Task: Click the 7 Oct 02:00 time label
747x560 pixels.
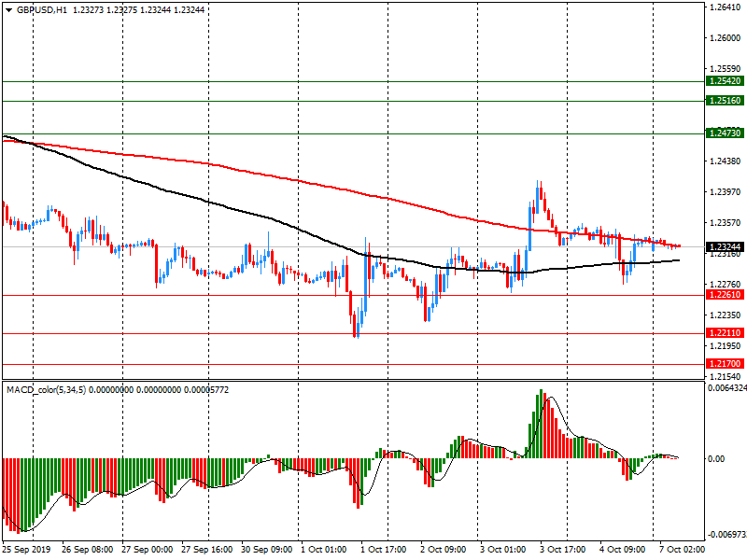Action: pos(680,551)
